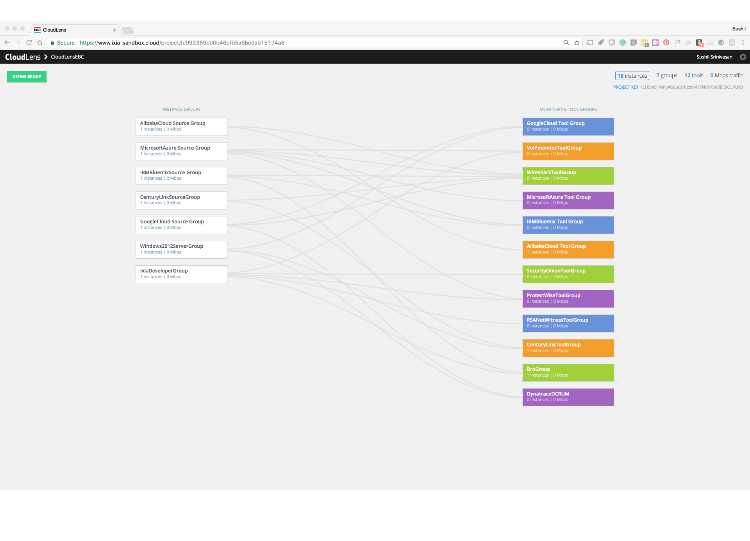This screenshot has width=750, height=541.
Task: Click the magnifier icon in the address bar
Action: 566,43
